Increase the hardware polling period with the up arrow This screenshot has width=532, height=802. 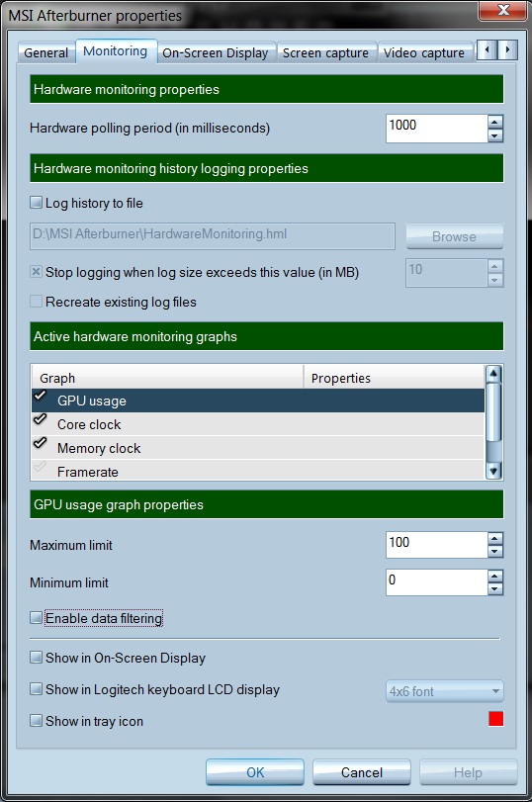[494, 122]
